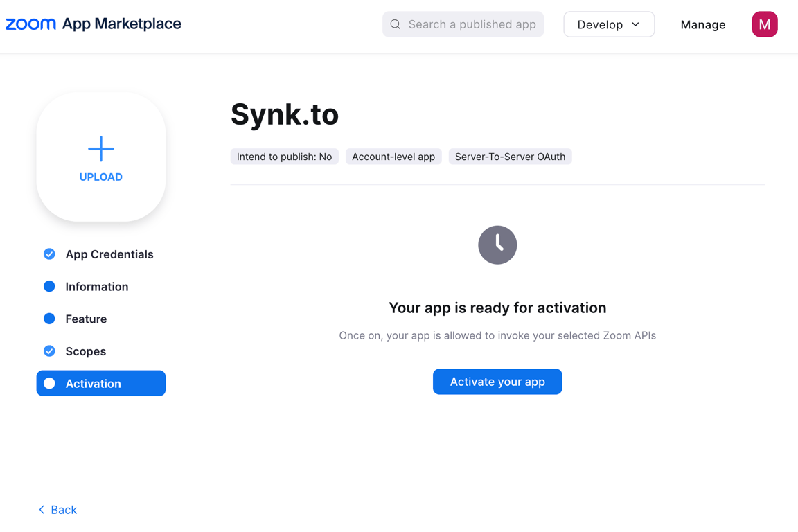Click the Back chevron arrow icon
The height and width of the screenshot is (532, 798).
pyautogui.click(x=42, y=510)
